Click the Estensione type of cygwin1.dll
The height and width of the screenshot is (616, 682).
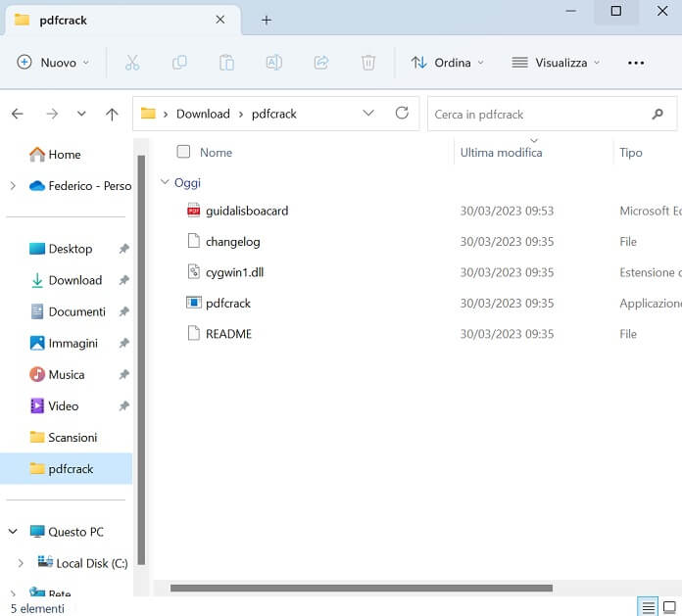[651, 272]
